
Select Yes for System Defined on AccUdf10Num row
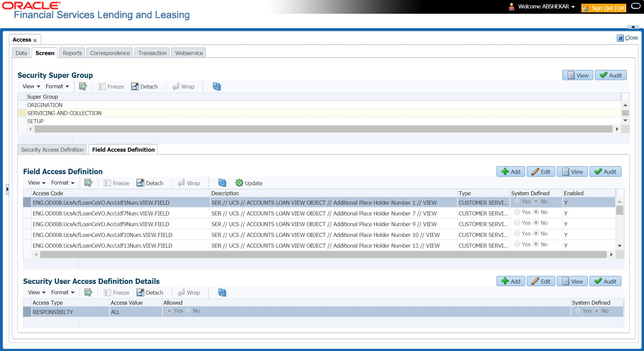point(518,234)
